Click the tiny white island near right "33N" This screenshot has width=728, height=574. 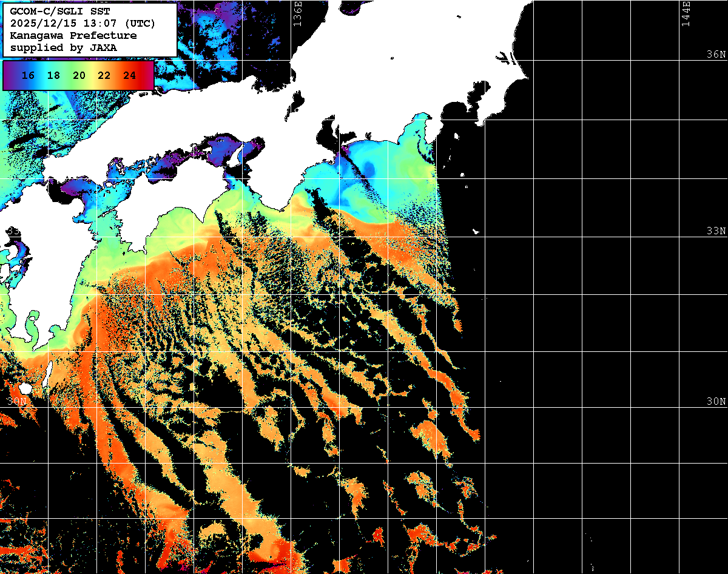(x=476, y=231)
